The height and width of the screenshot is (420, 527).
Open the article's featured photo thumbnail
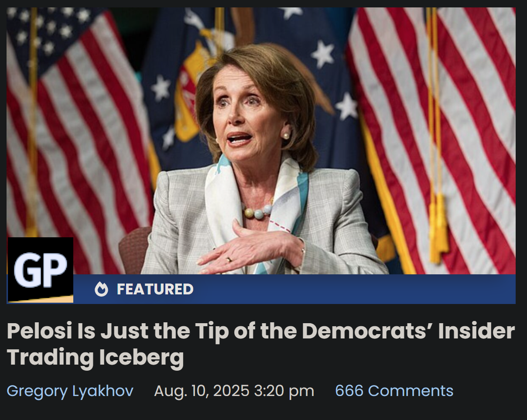pos(261,141)
